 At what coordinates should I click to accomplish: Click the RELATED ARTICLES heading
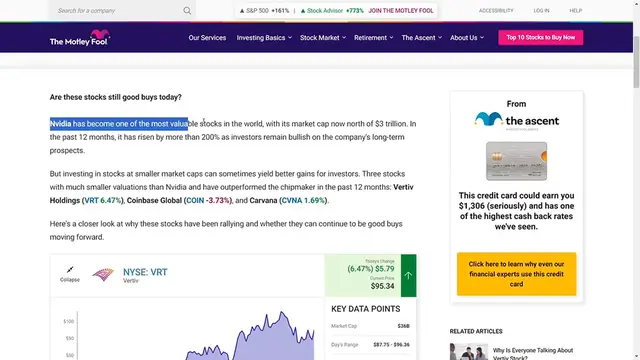pos(476,331)
